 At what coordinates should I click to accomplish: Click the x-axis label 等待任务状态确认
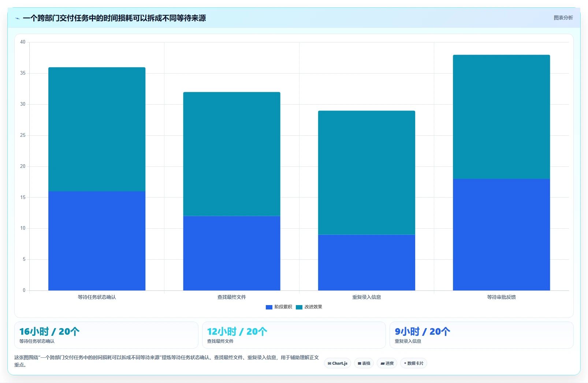97,297
